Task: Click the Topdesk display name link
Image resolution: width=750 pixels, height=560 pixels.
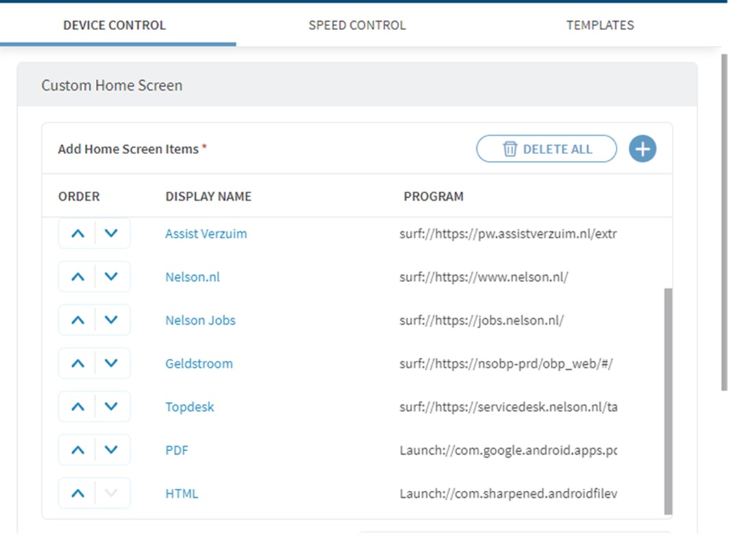Action: tap(190, 407)
